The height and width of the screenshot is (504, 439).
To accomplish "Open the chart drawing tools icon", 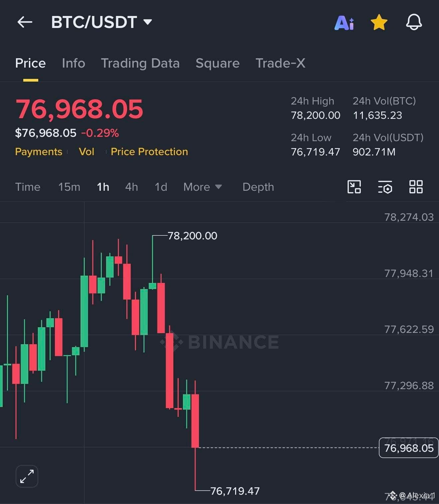I will click(354, 187).
